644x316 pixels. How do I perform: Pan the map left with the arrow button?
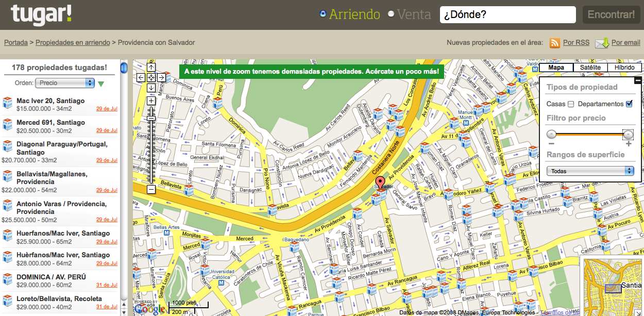coord(141,77)
